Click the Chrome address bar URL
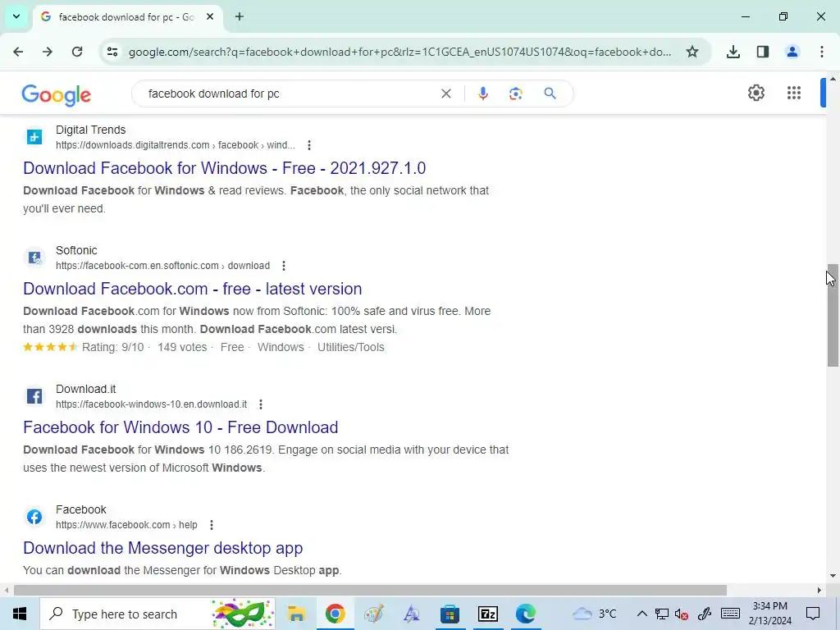 [399, 52]
